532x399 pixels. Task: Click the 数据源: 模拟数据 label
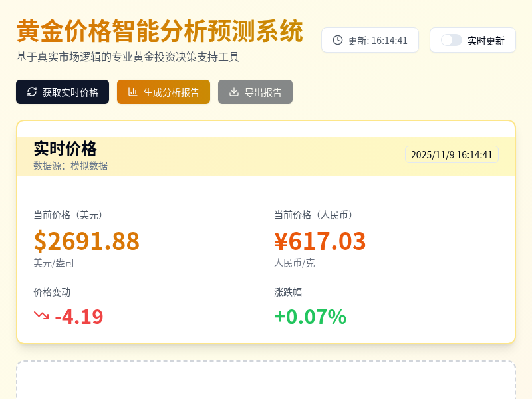[71, 166]
